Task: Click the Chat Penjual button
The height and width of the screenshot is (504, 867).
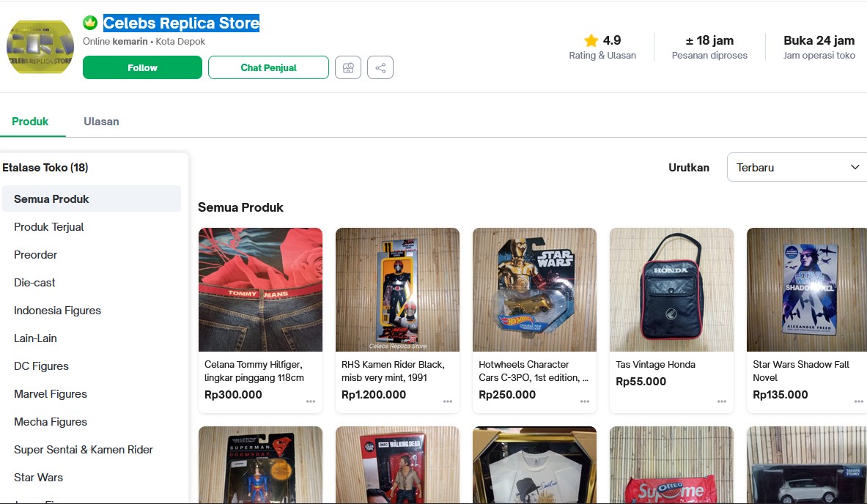Action: [268, 67]
